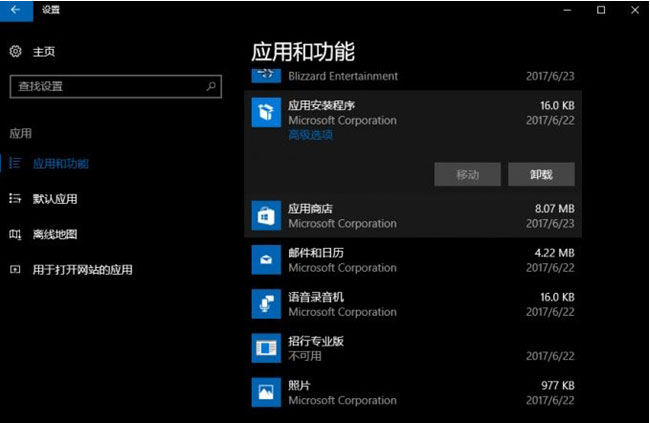The height and width of the screenshot is (423, 650).
Task: Click the 应用商店 store icon
Action: (266, 216)
